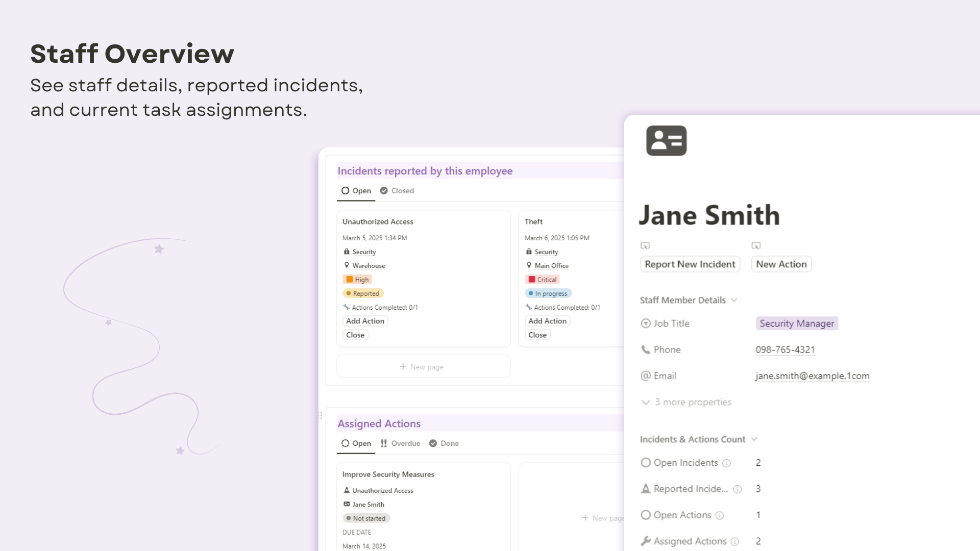The height and width of the screenshot is (551, 980).
Task: Click the Reported Incidents warning icon
Action: tap(646, 489)
